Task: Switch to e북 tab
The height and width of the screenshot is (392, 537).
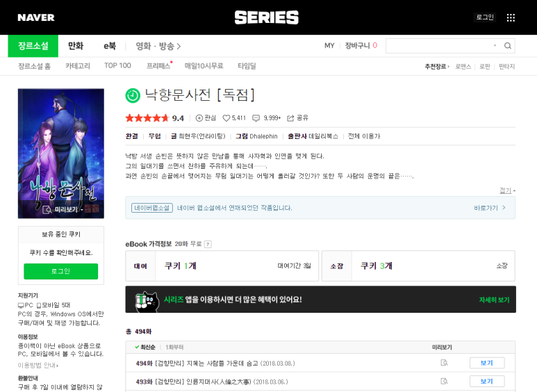Action: coord(110,46)
